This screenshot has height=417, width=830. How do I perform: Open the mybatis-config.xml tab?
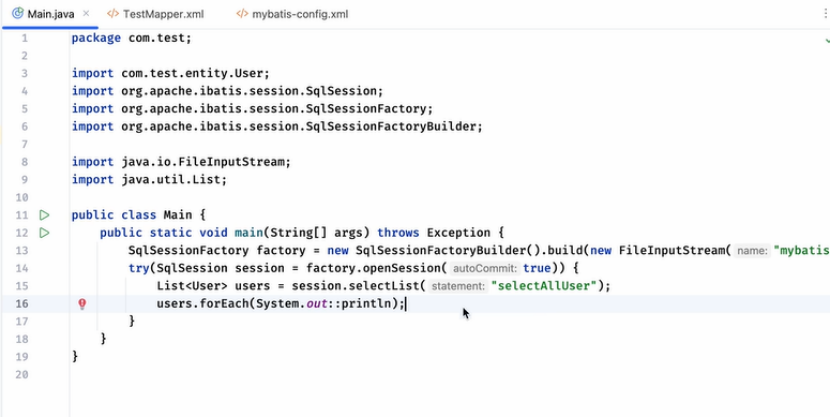pyautogui.click(x=292, y=14)
